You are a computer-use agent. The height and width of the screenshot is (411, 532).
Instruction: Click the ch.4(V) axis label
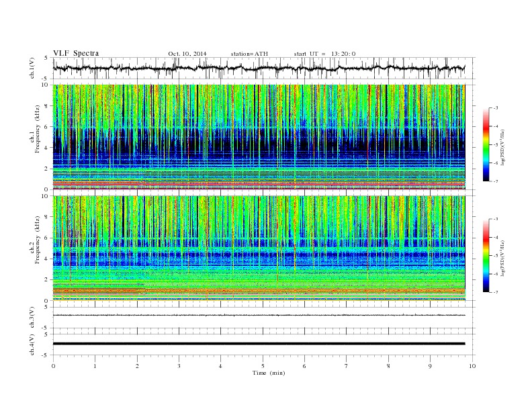point(32,345)
